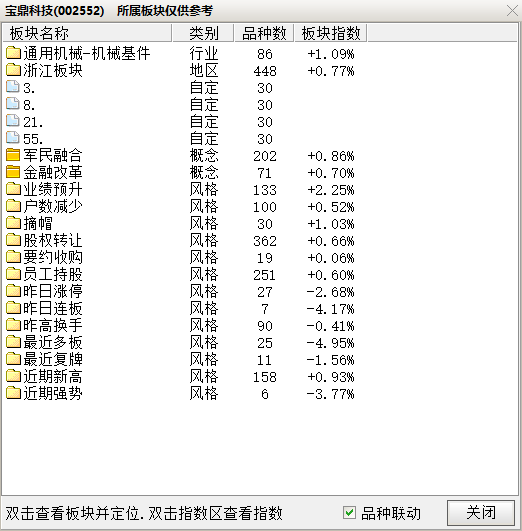Click the orange folder icon for 军民融合
This screenshot has height=531, width=522.
pos(13,155)
